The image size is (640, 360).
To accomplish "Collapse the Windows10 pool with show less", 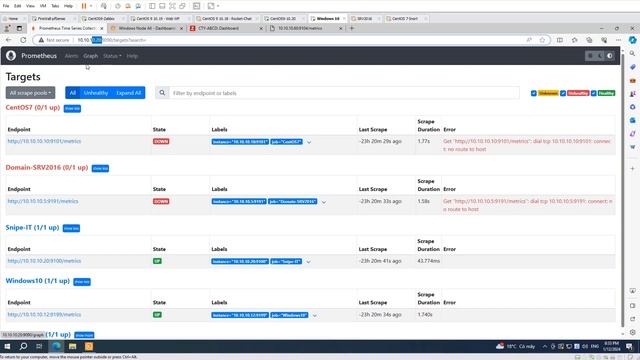I will 82,282.
